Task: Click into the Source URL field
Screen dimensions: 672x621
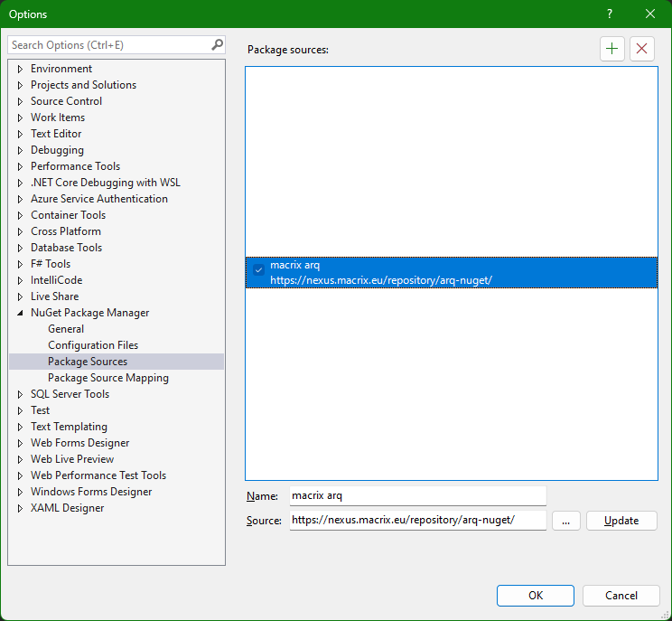Action: click(x=418, y=521)
